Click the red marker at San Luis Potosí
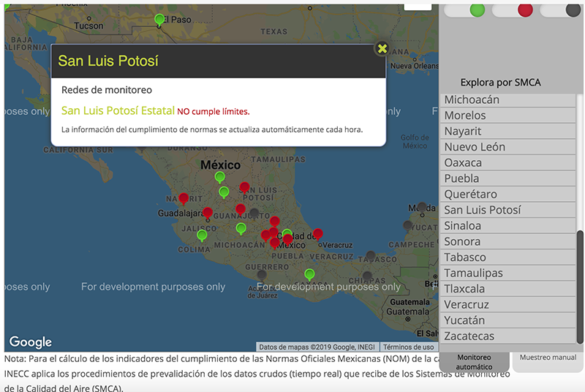The width and height of the screenshot is (585, 392). tap(244, 188)
